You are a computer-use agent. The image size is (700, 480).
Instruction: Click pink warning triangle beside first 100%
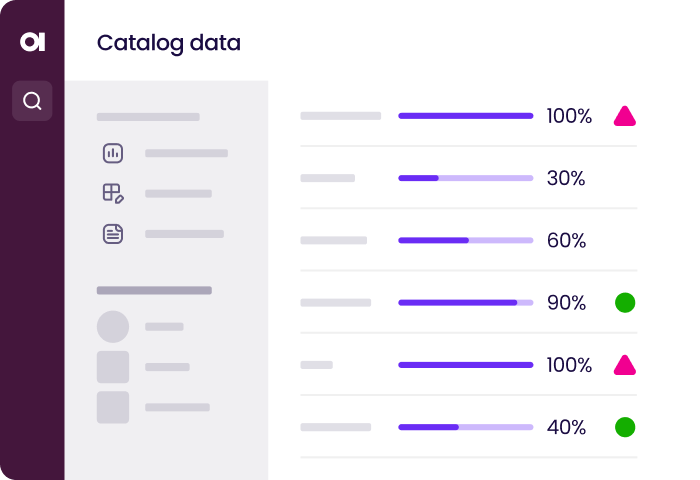[x=625, y=116]
